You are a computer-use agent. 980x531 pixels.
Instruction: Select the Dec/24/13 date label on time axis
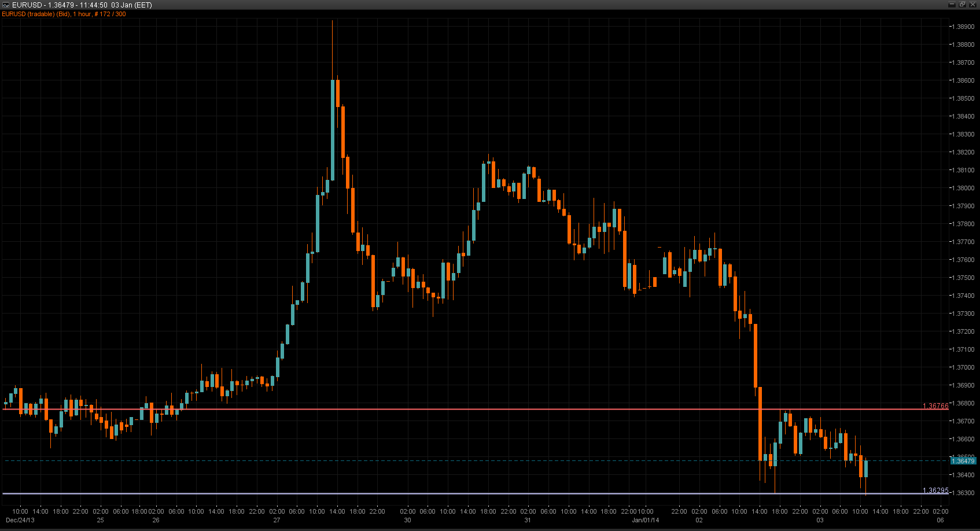click(21, 519)
